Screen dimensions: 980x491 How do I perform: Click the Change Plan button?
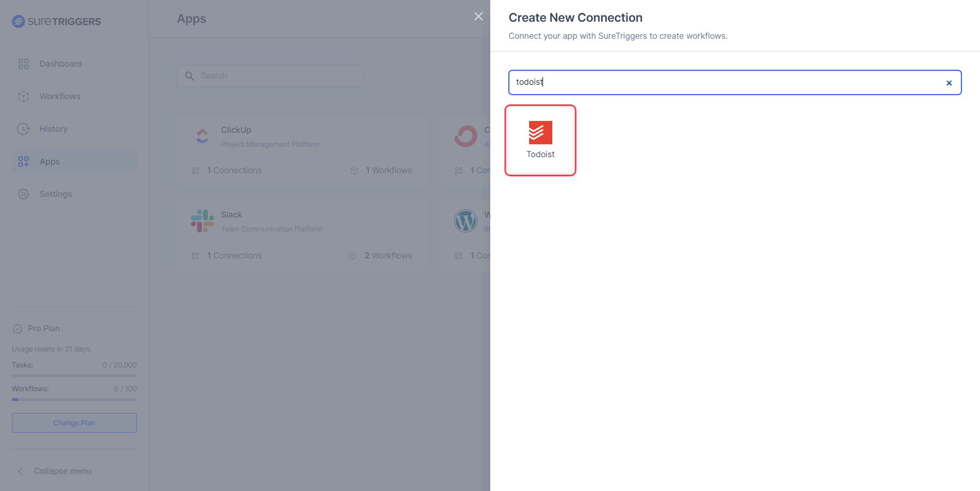point(74,422)
